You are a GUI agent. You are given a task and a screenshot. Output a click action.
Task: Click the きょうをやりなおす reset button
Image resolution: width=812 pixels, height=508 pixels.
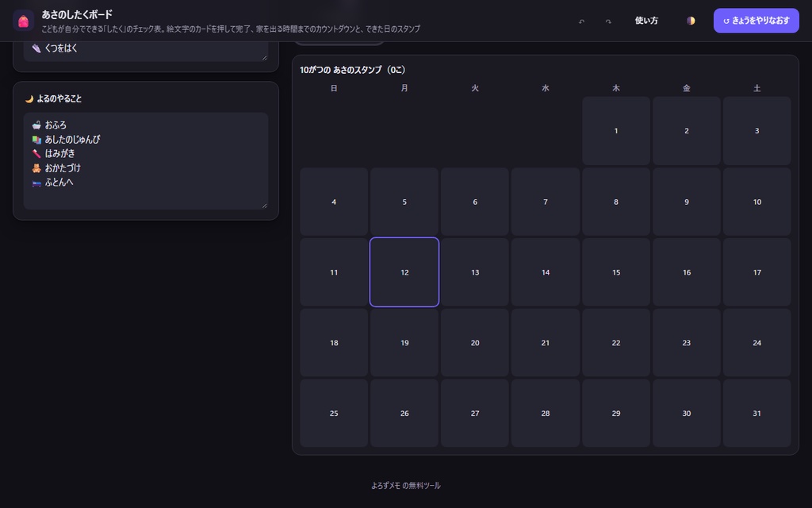coord(756,21)
